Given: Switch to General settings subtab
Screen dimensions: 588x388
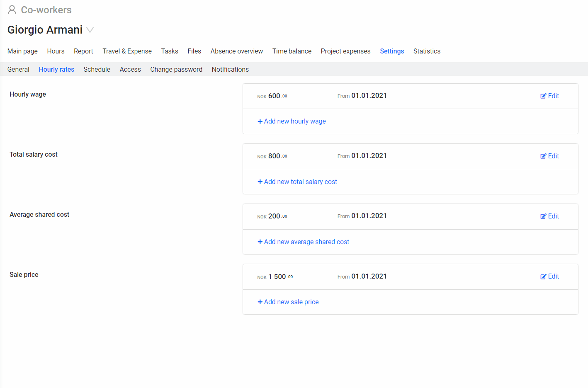Looking at the screenshot, I should (18, 69).
